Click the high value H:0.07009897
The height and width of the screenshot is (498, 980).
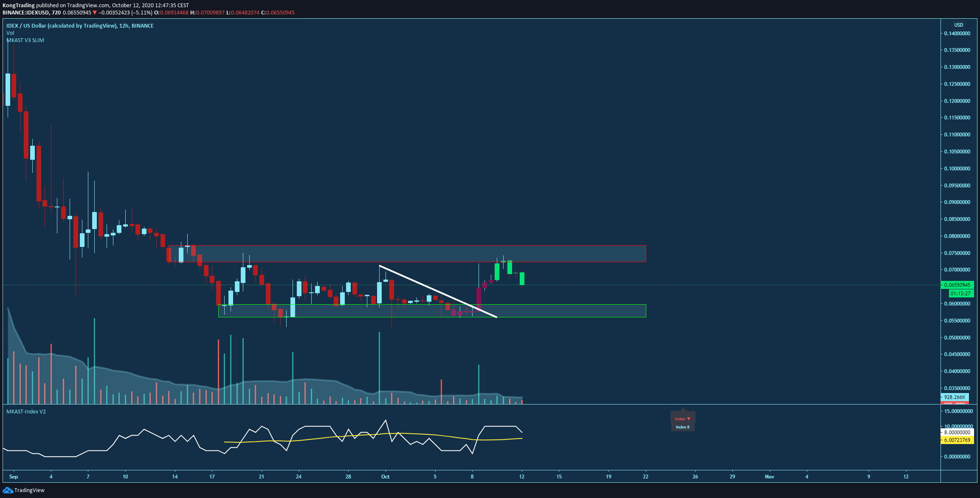coord(208,13)
